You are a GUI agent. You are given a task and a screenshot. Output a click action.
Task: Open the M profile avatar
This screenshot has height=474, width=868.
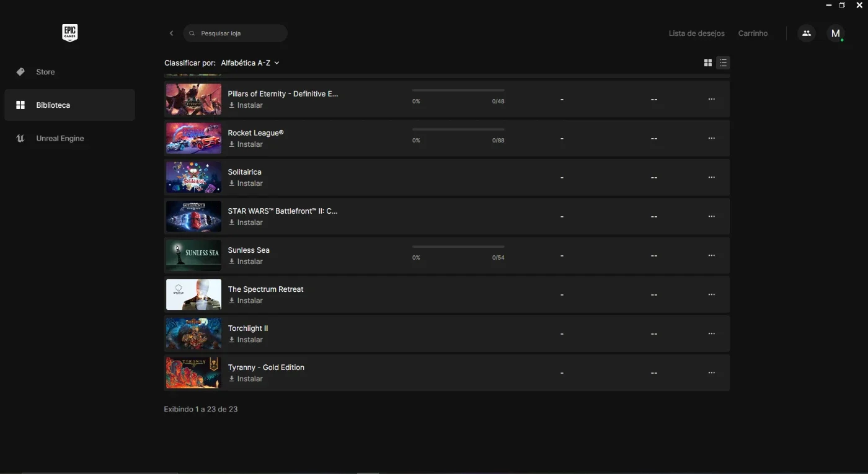click(x=836, y=33)
